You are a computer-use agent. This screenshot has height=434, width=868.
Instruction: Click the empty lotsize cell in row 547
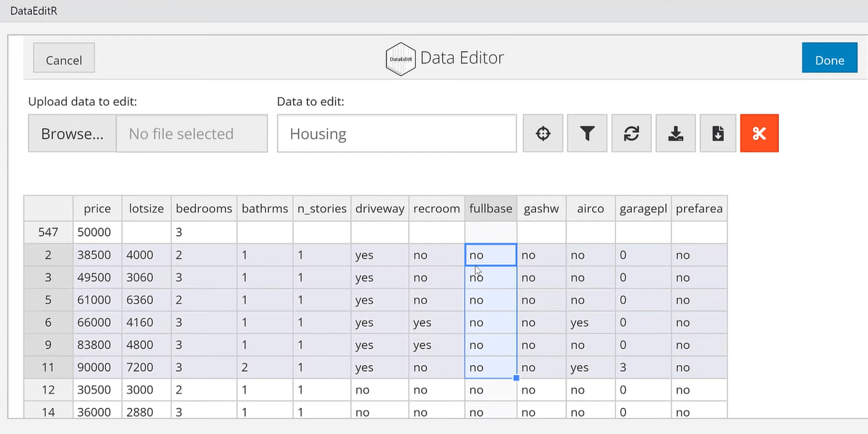point(146,232)
